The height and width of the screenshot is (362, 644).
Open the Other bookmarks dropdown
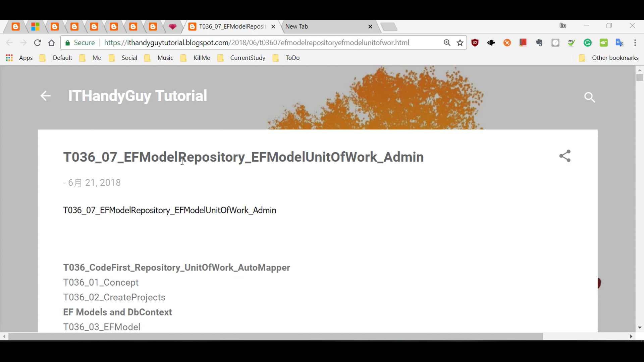click(x=615, y=58)
